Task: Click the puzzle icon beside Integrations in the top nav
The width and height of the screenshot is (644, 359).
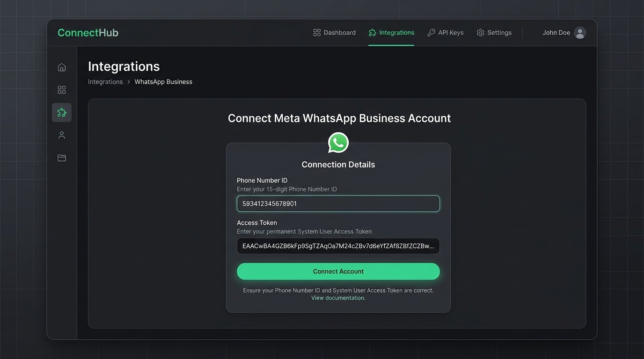Action: click(x=373, y=33)
